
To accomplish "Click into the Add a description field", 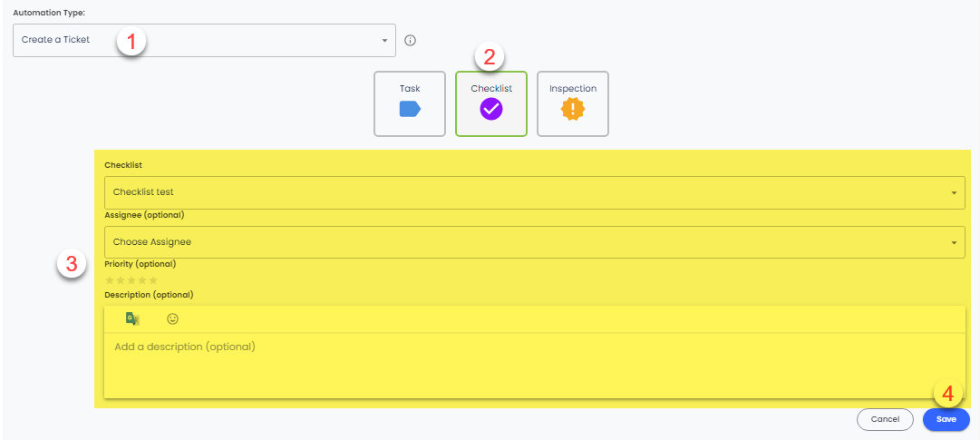I will [534, 365].
